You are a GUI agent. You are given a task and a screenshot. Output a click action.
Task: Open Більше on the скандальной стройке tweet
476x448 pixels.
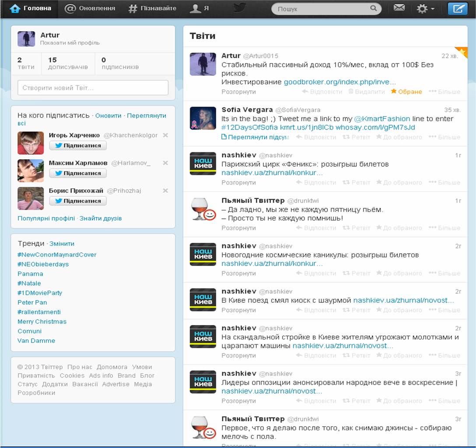[x=444, y=355]
